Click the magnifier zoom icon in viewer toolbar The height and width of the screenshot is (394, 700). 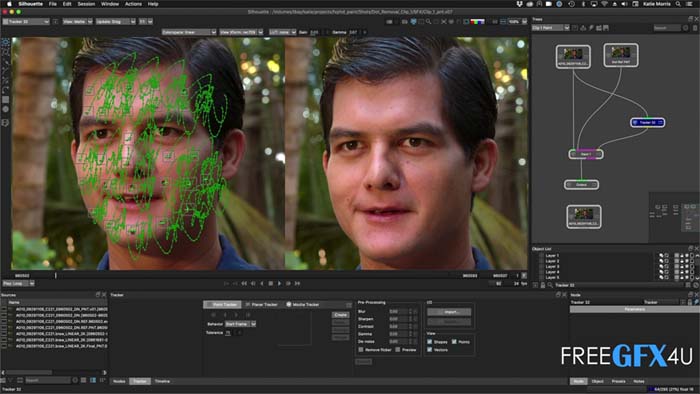(x=428, y=21)
